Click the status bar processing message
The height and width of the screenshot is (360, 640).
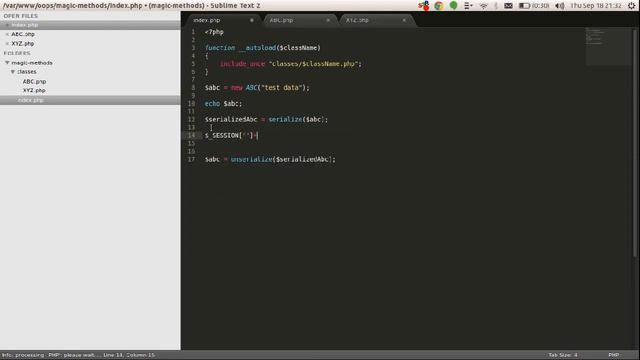pyautogui.click(x=78, y=355)
